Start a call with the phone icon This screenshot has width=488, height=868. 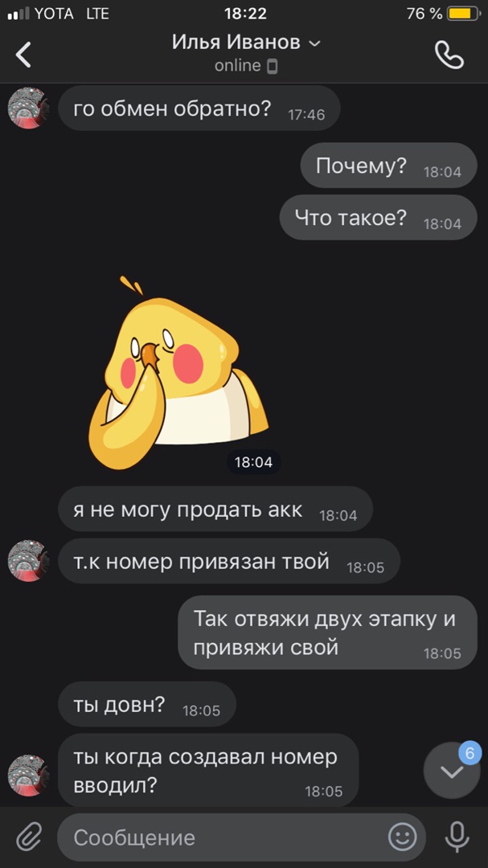[449, 55]
